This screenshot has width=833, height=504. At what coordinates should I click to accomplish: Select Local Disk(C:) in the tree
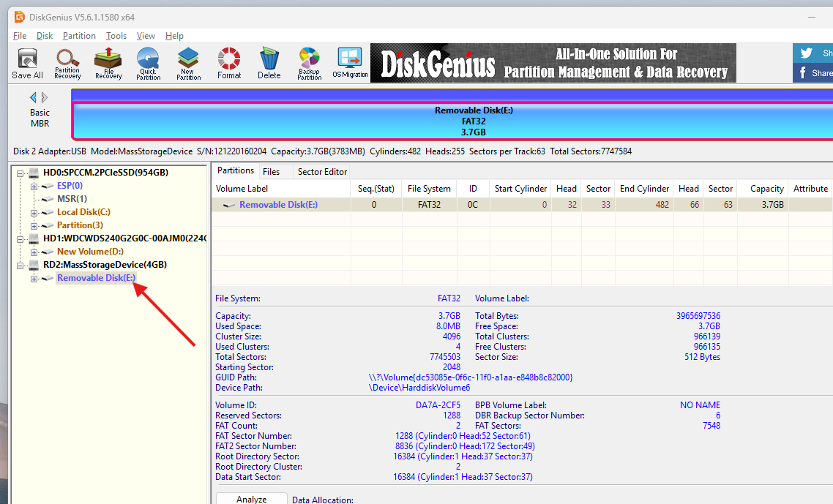tap(83, 212)
